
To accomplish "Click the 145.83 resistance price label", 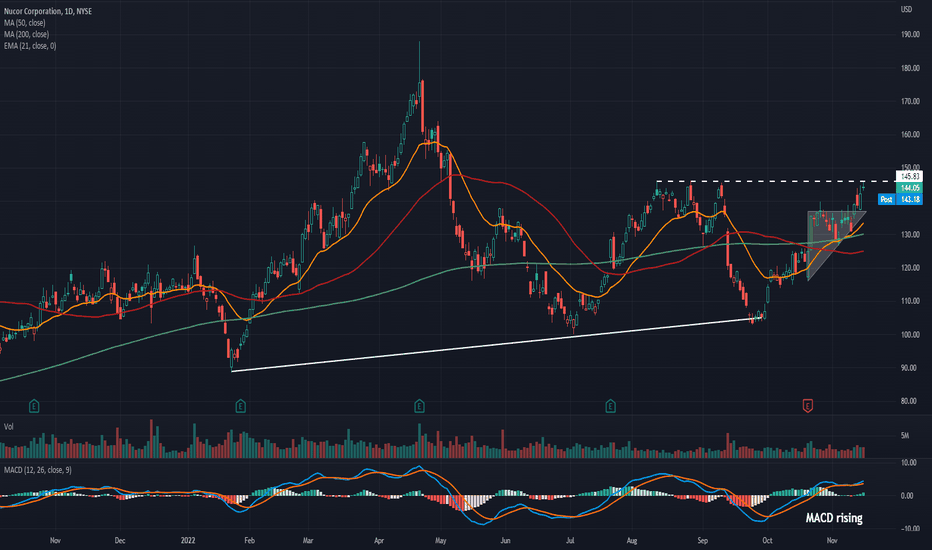I will 909,177.
